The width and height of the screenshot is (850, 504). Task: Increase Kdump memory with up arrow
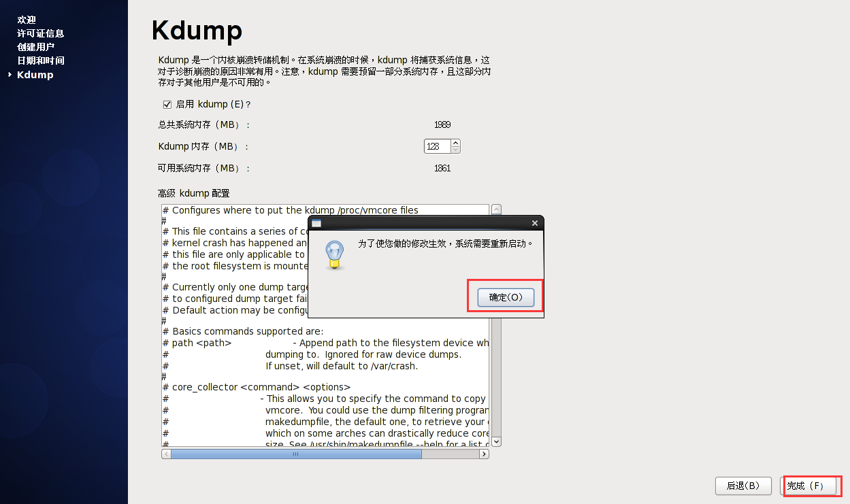tap(455, 143)
